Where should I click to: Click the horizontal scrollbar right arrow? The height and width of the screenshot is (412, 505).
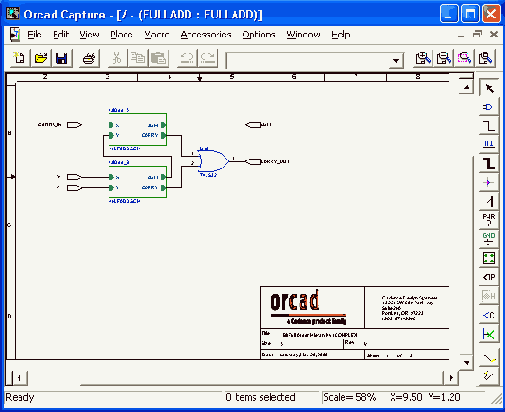click(x=451, y=378)
